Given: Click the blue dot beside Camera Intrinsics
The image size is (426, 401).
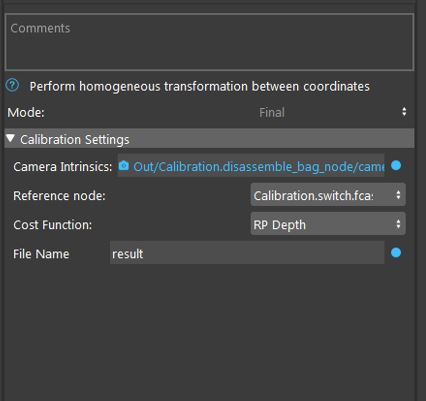Looking at the screenshot, I should pos(396,165).
